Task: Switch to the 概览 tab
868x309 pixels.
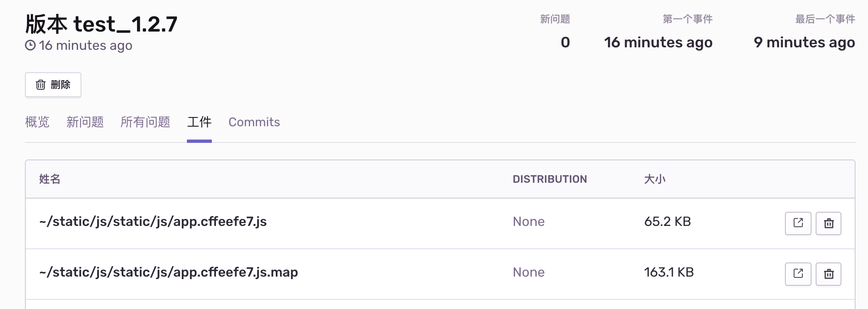Action: tap(37, 122)
